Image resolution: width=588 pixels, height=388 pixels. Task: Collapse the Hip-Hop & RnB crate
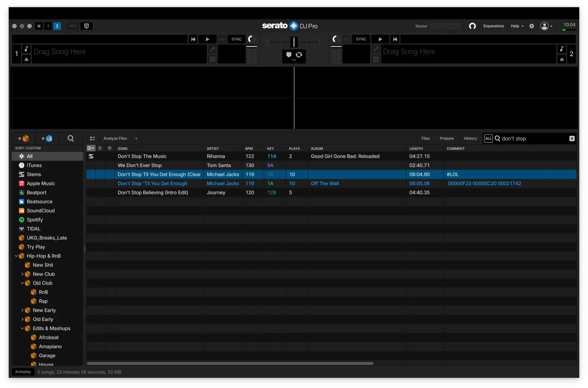coord(16,256)
